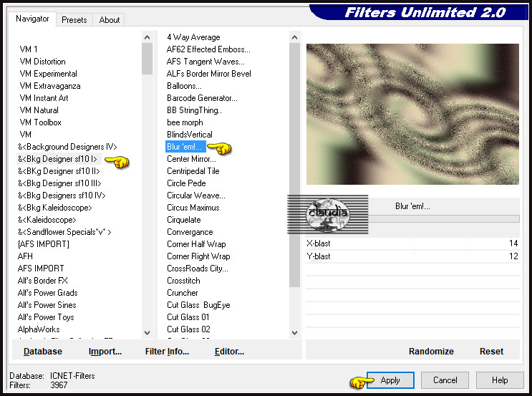532x396 pixels.
Task: Choose the Balloons... filter
Action: [184, 86]
